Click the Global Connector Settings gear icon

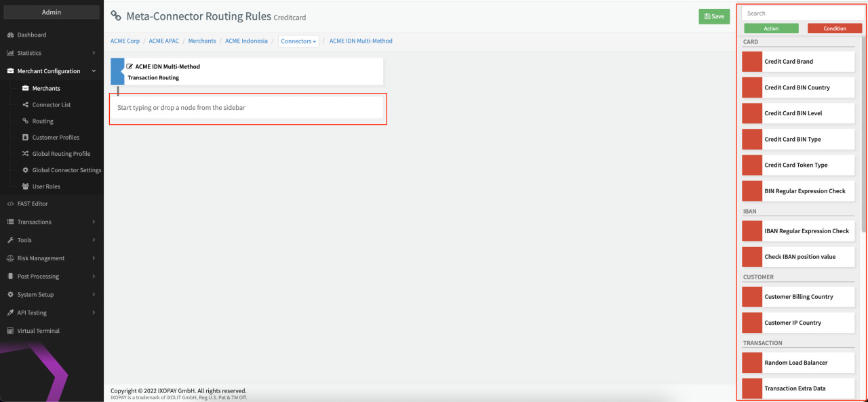pyautogui.click(x=26, y=170)
